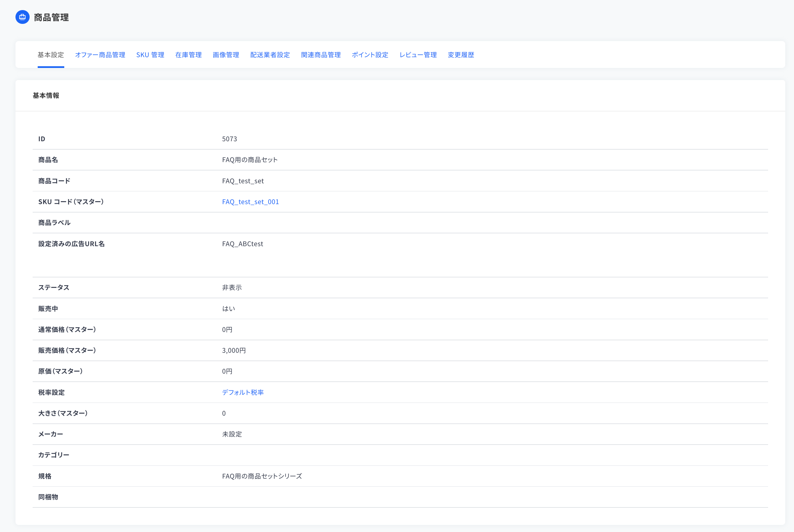This screenshot has width=794, height=532.
Task: Click the 販売中 value はい
Action: coord(228,308)
